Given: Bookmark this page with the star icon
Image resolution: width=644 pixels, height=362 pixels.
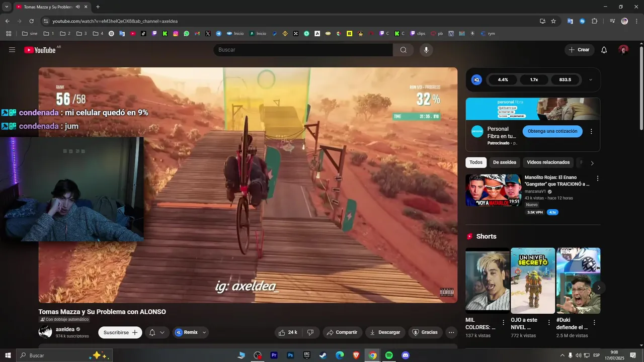Looking at the screenshot, I should point(553,21).
